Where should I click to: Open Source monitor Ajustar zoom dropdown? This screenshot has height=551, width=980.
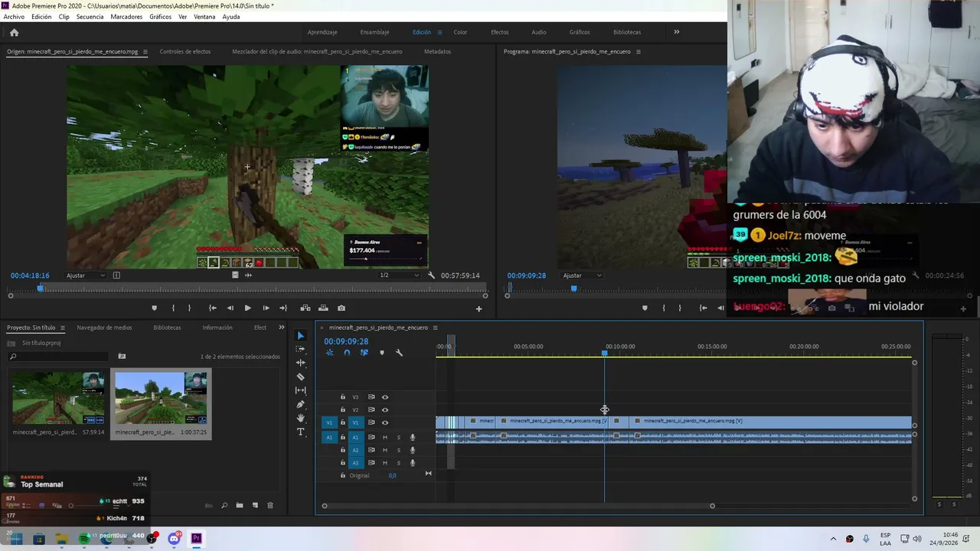[85, 275]
